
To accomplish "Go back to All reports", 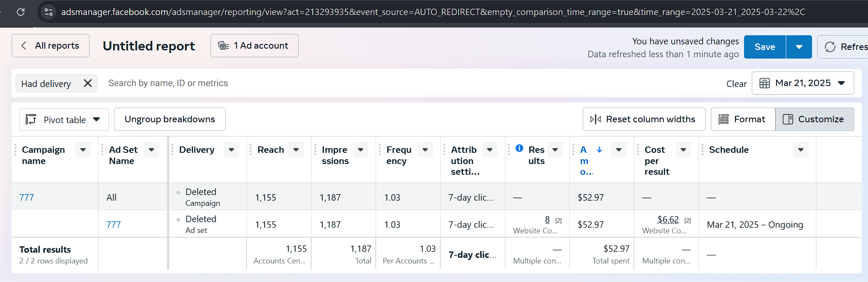I will click(x=51, y=46).
